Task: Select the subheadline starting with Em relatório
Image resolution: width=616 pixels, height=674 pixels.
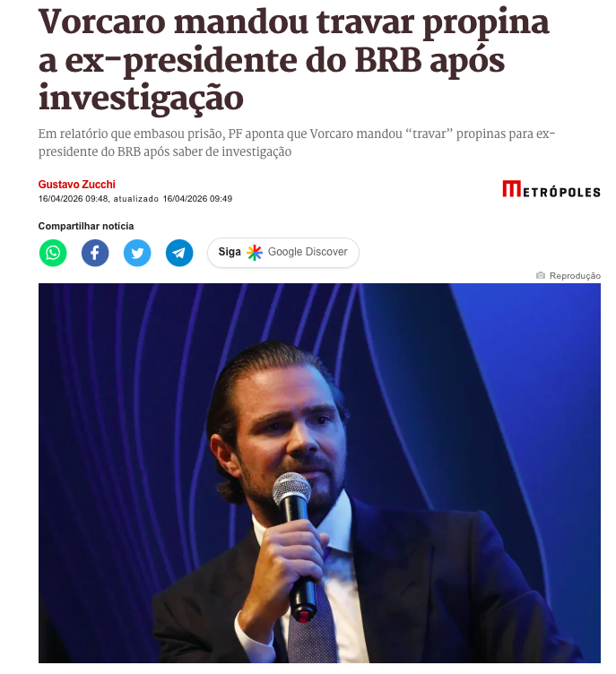Action: point(297,143)
